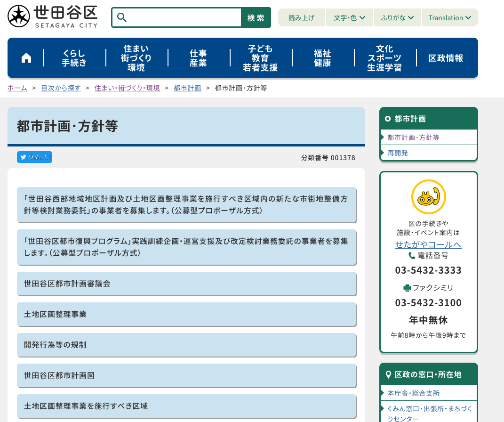Open the せたがやコールへ link
The width and height of the screenshot is (504, 422).
428,244
